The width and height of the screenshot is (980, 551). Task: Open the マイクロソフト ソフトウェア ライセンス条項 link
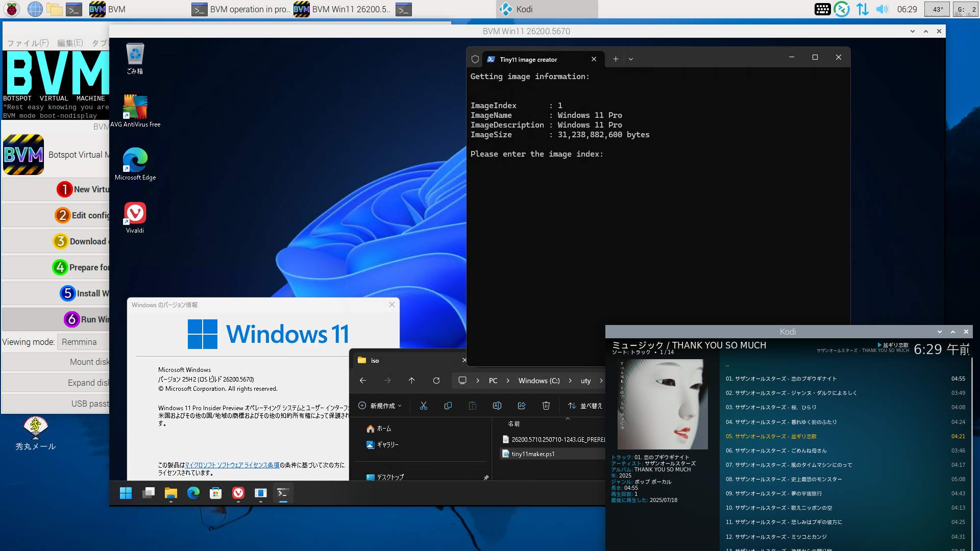(x=232, y=465)
